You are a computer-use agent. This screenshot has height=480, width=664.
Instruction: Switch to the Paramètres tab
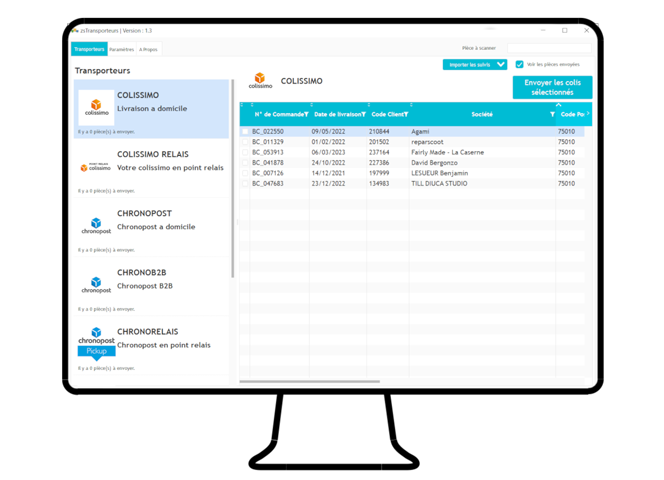[121, 49]
